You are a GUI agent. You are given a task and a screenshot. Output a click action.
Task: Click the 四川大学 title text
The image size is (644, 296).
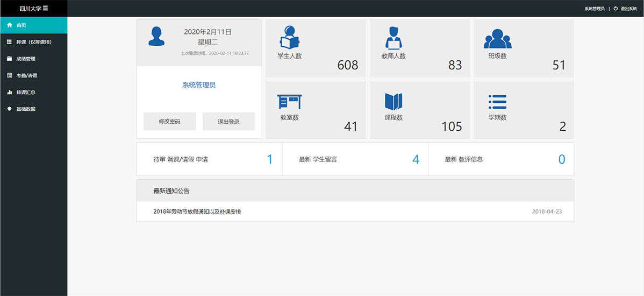31,8
